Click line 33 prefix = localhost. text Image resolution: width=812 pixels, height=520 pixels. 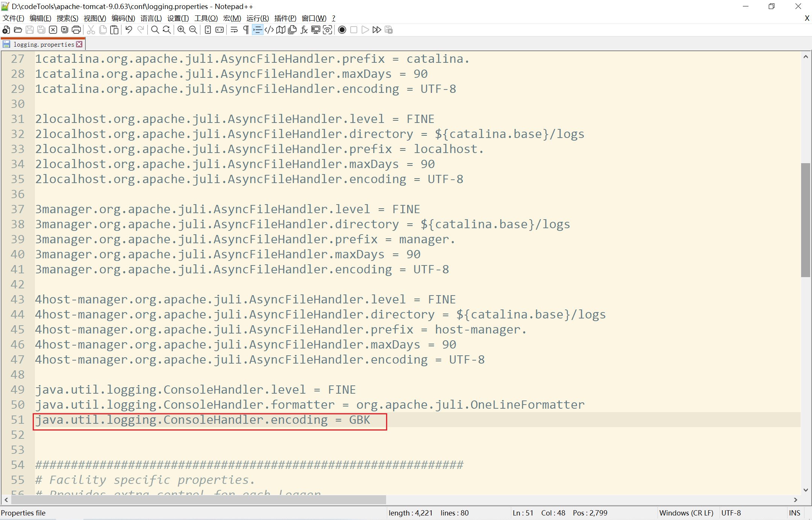point(260,149)
